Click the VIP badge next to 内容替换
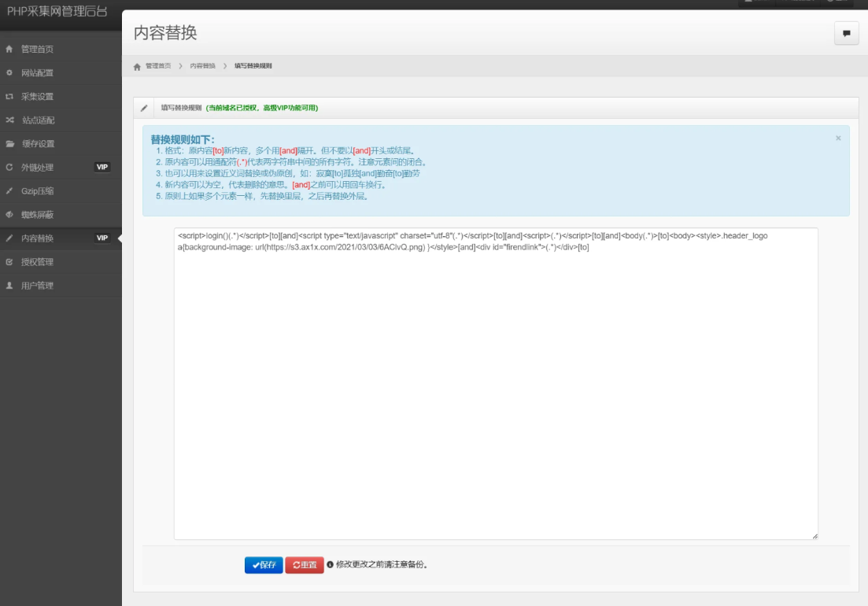The width and height of the screenshot is (868, 606). pos(103,237)
